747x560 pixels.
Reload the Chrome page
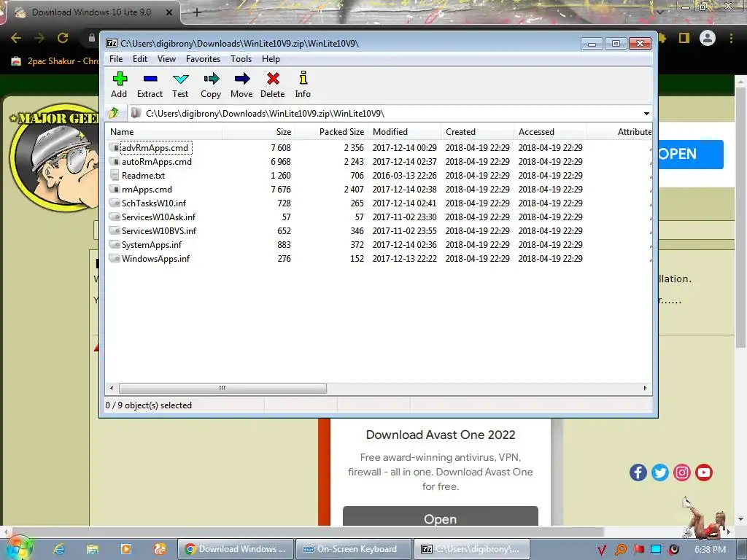63,38
